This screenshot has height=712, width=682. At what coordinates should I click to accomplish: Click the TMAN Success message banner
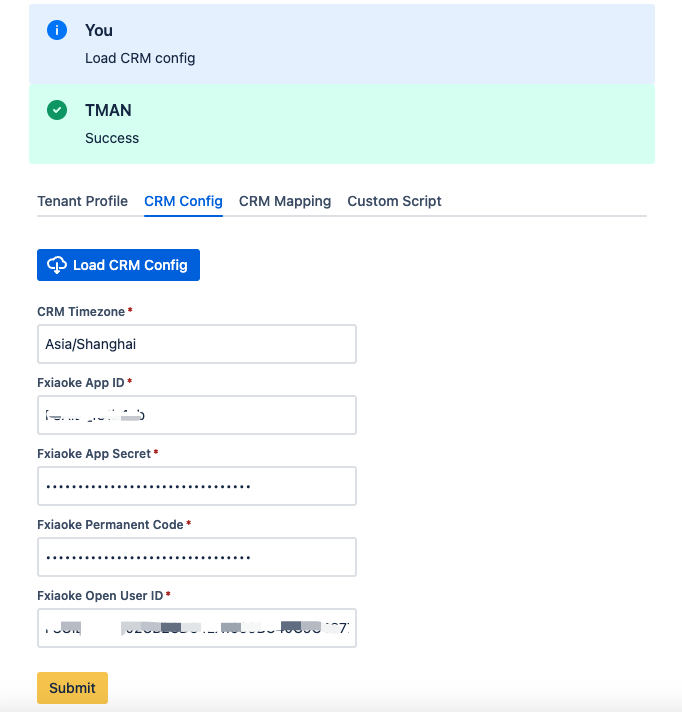(342, 124)
